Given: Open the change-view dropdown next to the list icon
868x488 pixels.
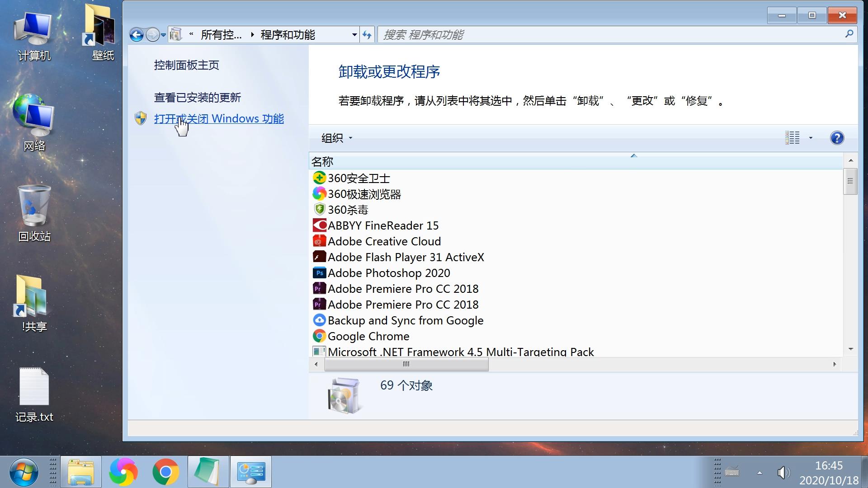Looking at the screenshot, I should point(810,138).
